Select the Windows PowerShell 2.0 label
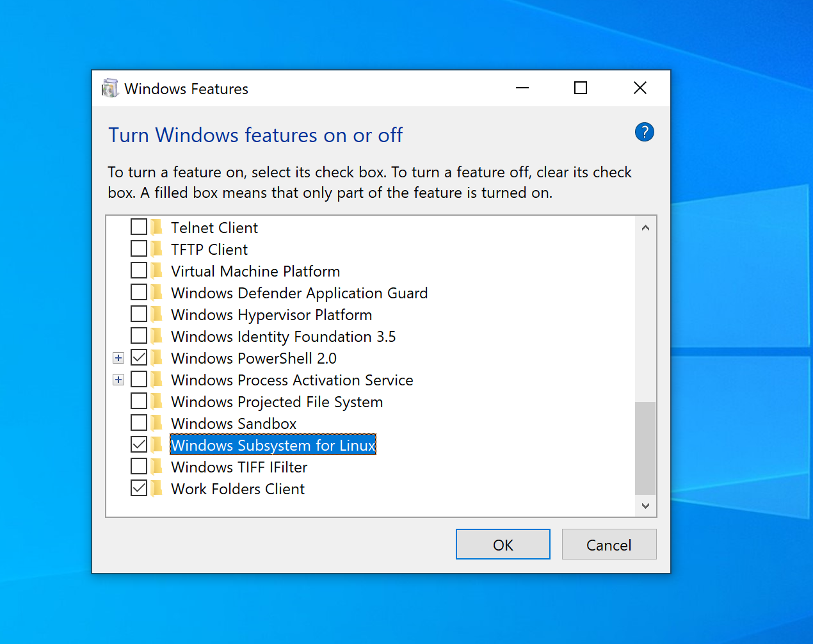The image size is (813, 644). pyautogui.click(x=254, y=358)
